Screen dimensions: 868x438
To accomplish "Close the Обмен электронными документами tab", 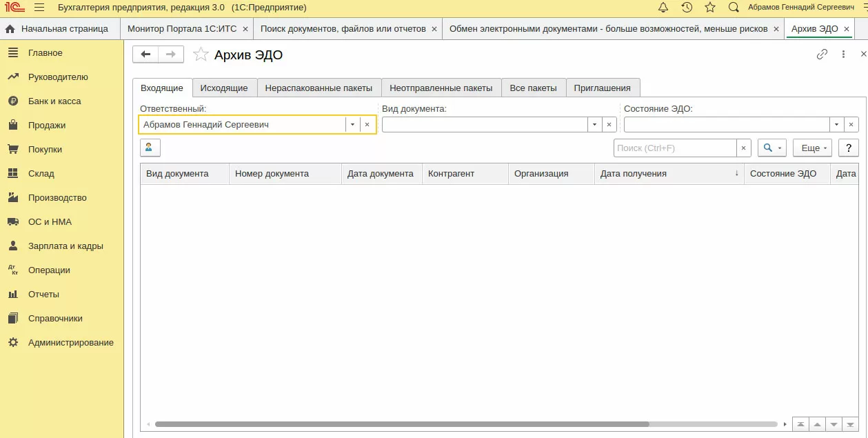I will 776,29.
